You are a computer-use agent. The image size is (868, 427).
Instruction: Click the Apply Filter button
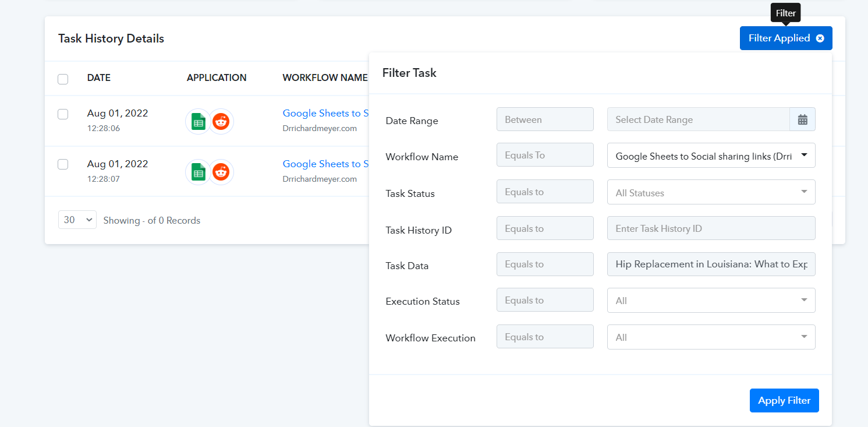[x=784, y=400]
